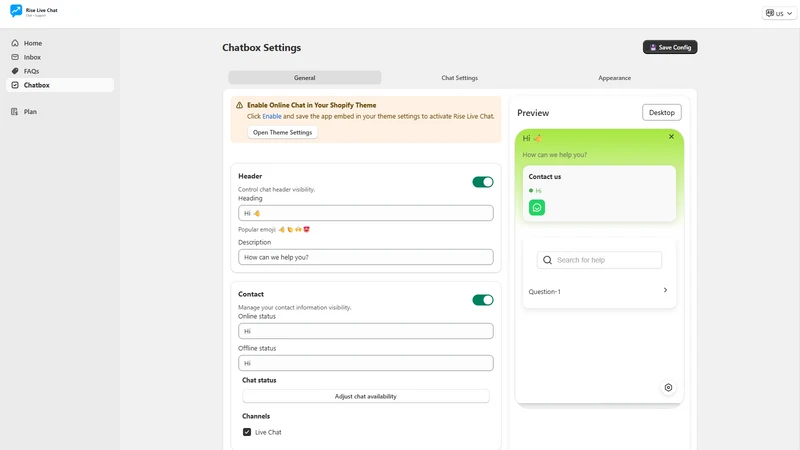
Task: Click the Contact us heading in preview
Action: pos(544,177)
